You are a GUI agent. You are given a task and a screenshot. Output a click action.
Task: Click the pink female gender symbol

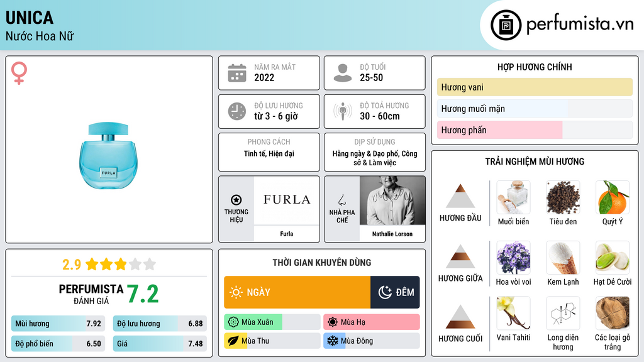click(19, 73)
